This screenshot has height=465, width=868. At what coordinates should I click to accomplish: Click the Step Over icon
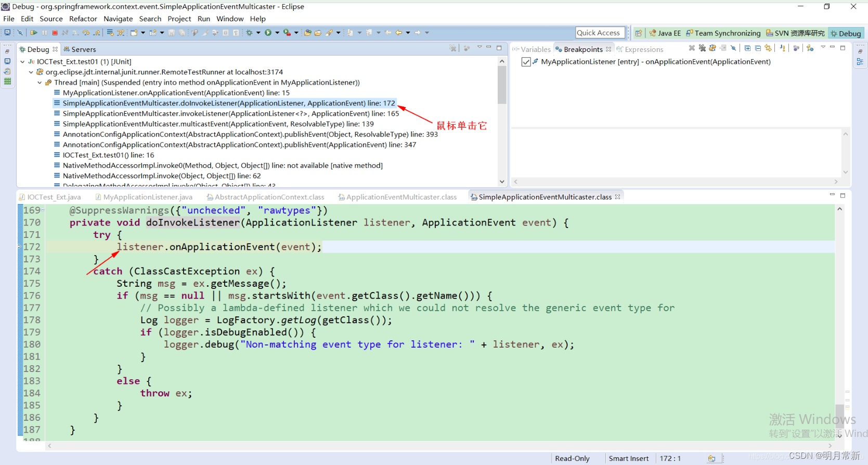86,33
